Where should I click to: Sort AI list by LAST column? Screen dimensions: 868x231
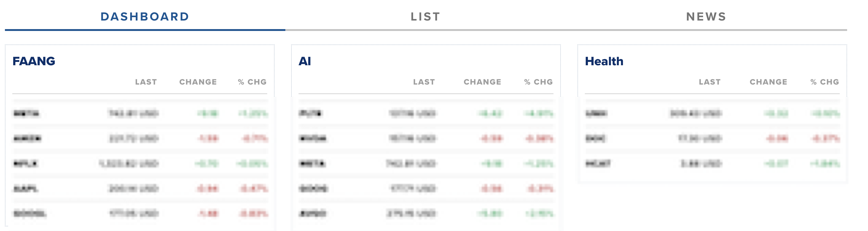click(424, 82)
